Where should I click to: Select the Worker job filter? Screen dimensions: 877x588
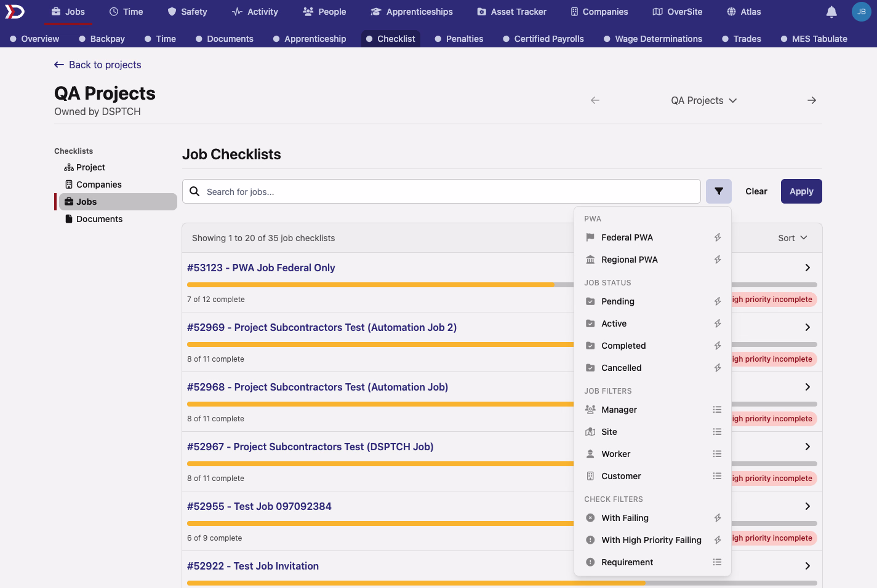tap(652, 454)
